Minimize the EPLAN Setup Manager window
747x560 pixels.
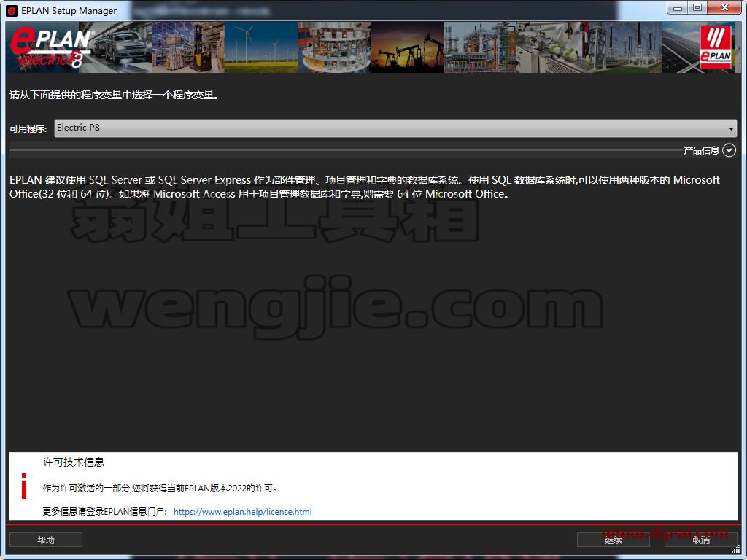tap(678, 8)
